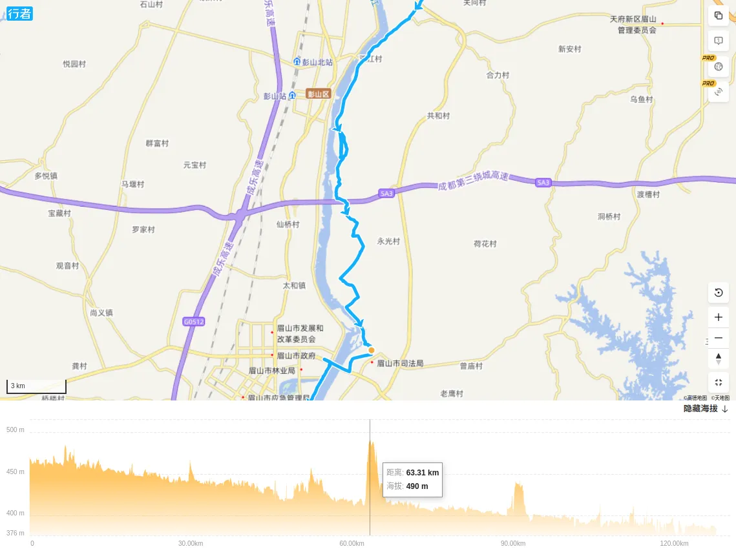Click the 彭山北站 station icon

tap(297, 61)
